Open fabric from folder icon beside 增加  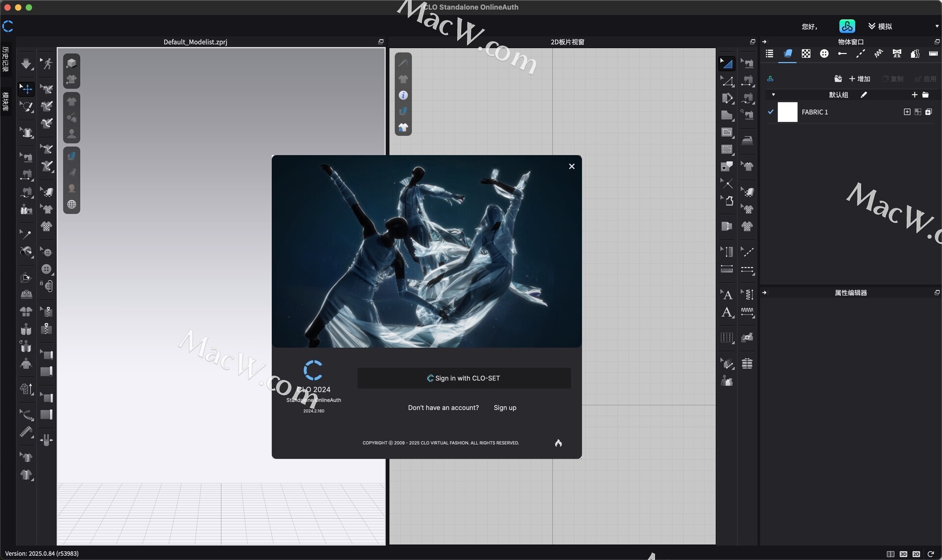(x=838, y=79)
